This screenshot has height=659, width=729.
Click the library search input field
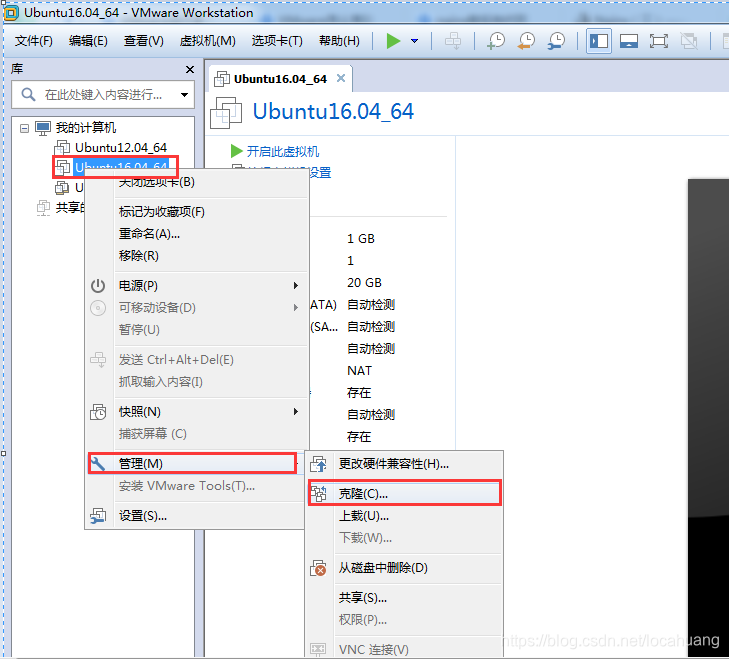[102, 95]
